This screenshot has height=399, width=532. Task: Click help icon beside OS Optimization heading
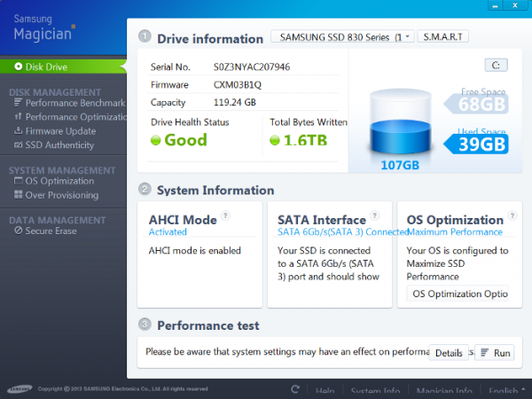coord(511,215)
